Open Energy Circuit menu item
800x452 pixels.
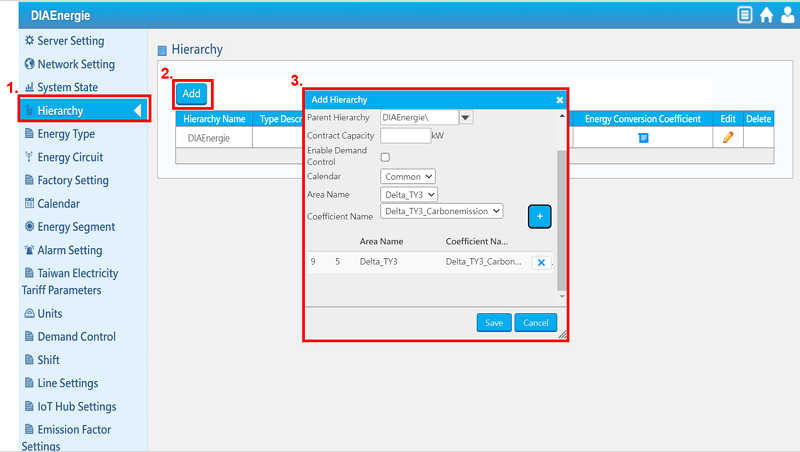click(x=70, y=157)
